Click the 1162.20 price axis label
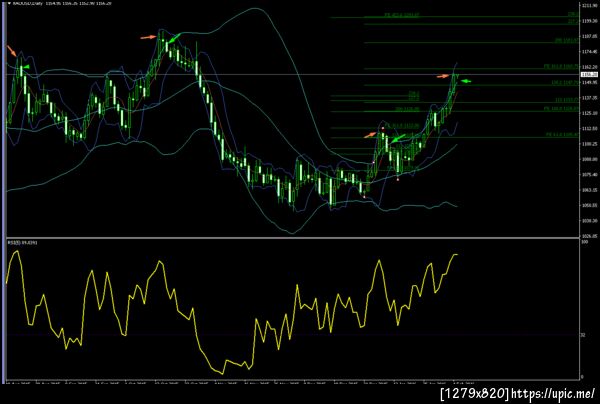600x404 pixels. tap(589, 67)
